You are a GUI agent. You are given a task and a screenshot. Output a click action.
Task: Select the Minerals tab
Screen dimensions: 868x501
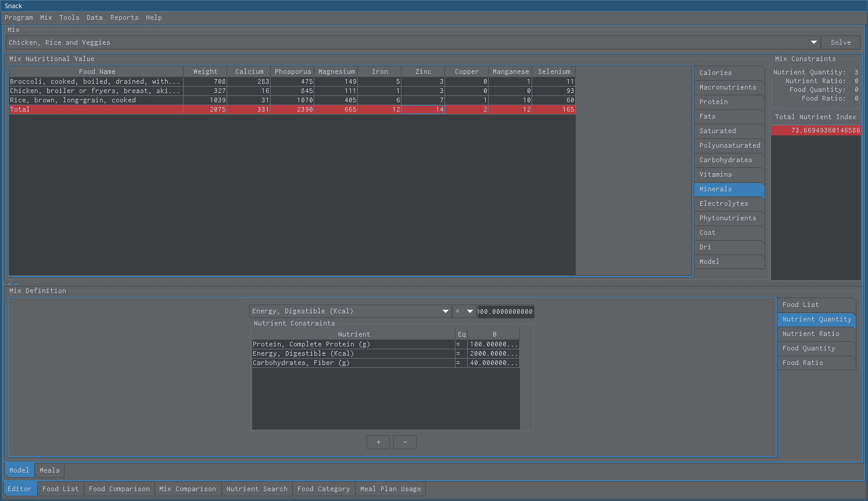click(x=729, y=189)
